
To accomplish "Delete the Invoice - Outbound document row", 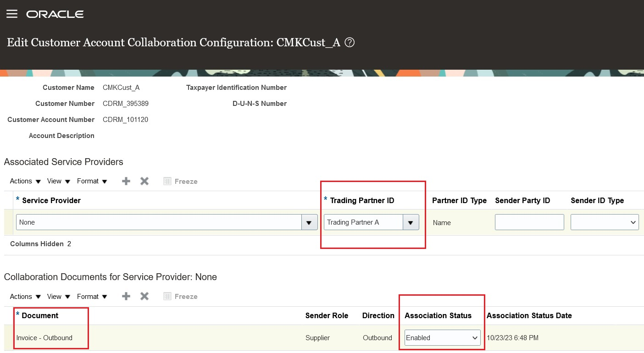I will pyautogui.click(x=144, y=296).
